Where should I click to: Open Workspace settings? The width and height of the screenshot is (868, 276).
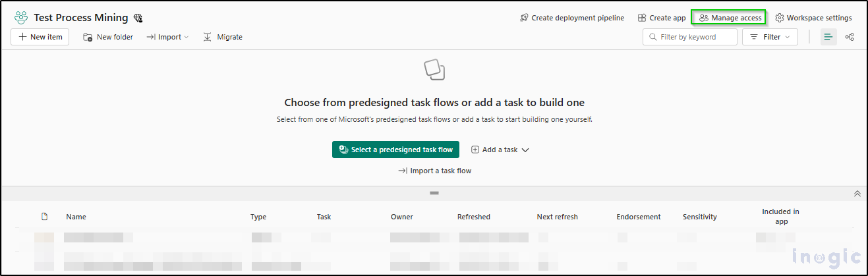coord(813,18)
